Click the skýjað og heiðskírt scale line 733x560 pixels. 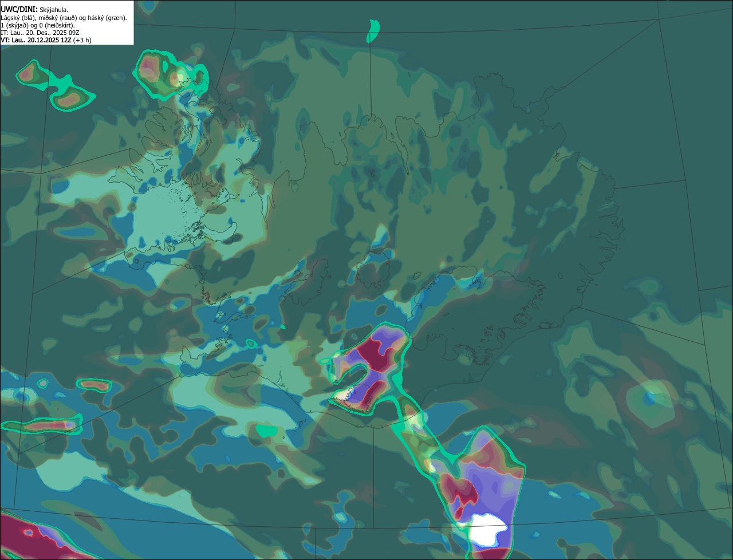37,25
